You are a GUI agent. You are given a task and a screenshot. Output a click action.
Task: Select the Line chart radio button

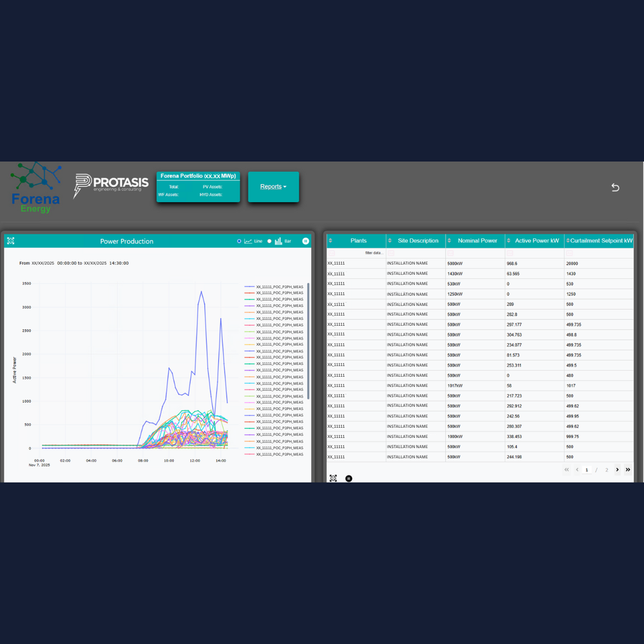pos(239,241)
